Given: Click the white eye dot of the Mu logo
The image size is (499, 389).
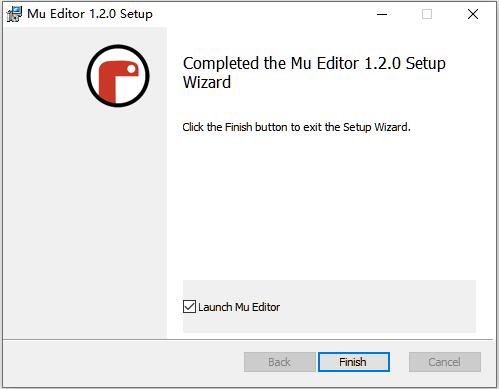Looking at the screenshot, I should click(x=132, y=69).
